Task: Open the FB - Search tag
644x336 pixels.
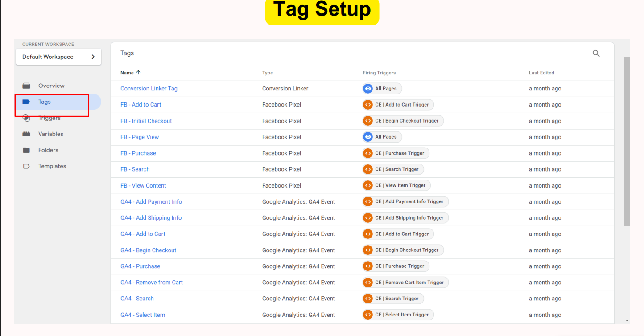Action: [x=135, y=169]
